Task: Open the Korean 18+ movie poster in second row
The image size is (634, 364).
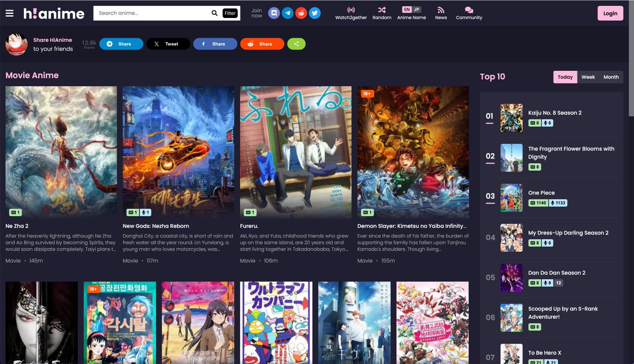Action: [119, 322]
